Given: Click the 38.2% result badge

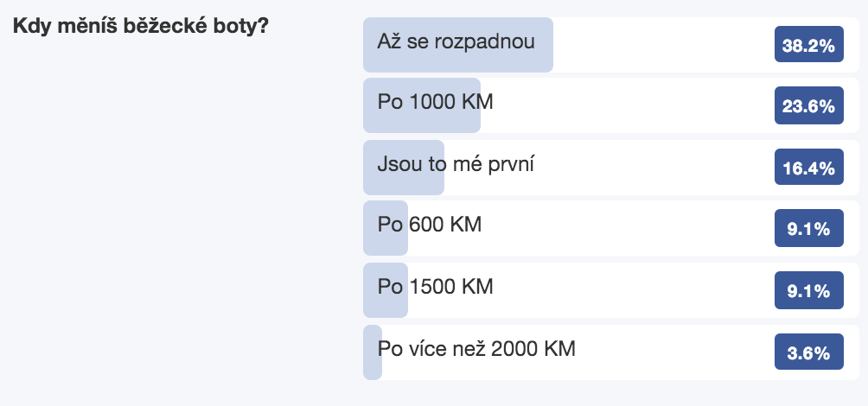Looking at the screenshot, I should point(808,44).
